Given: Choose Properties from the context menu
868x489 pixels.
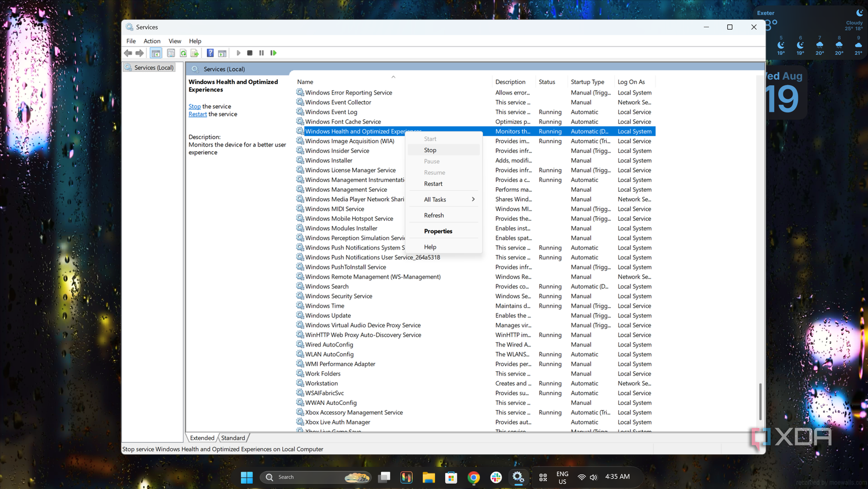Looking at the screenshot, I should coord(444,231).
